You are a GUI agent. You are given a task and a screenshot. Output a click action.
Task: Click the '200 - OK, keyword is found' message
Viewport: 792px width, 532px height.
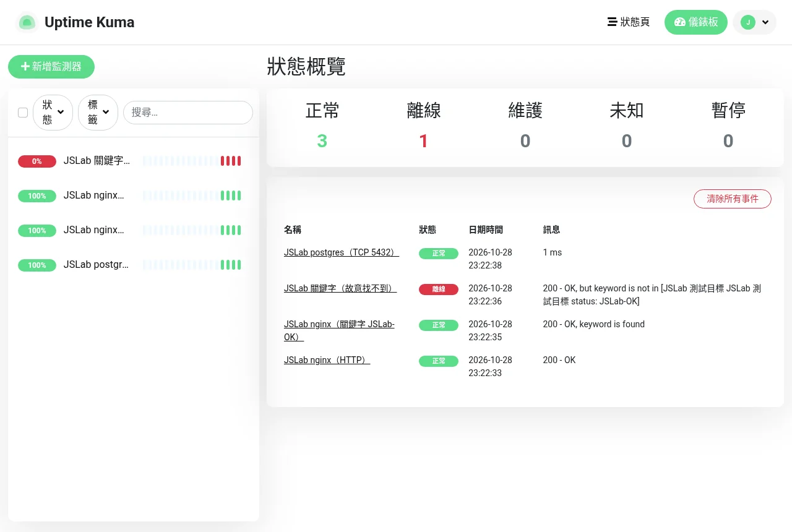click(594, 324)
